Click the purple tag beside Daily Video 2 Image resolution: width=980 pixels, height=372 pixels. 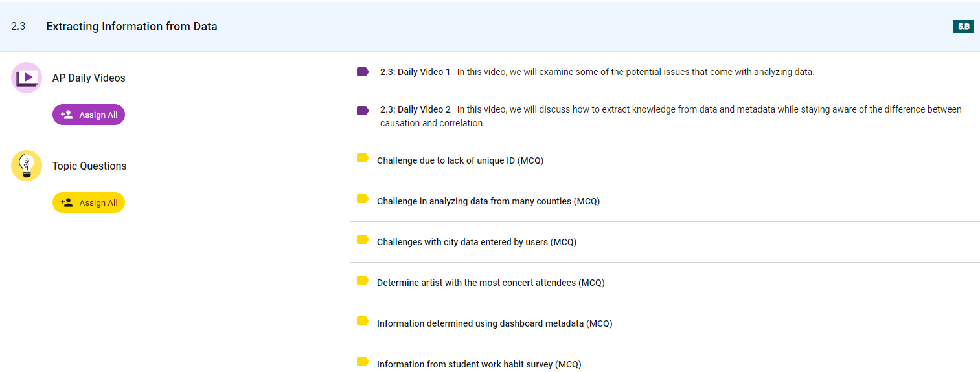(x=363, y=111)
